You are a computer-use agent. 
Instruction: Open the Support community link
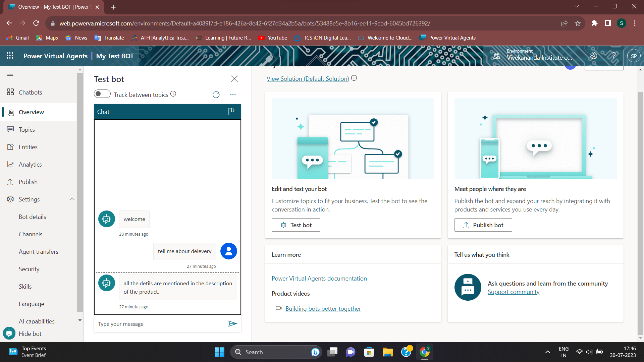513,292
